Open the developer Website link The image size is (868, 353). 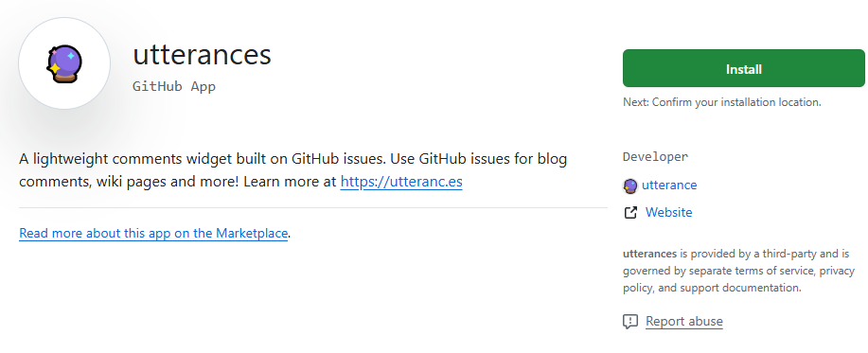[668, 213]
